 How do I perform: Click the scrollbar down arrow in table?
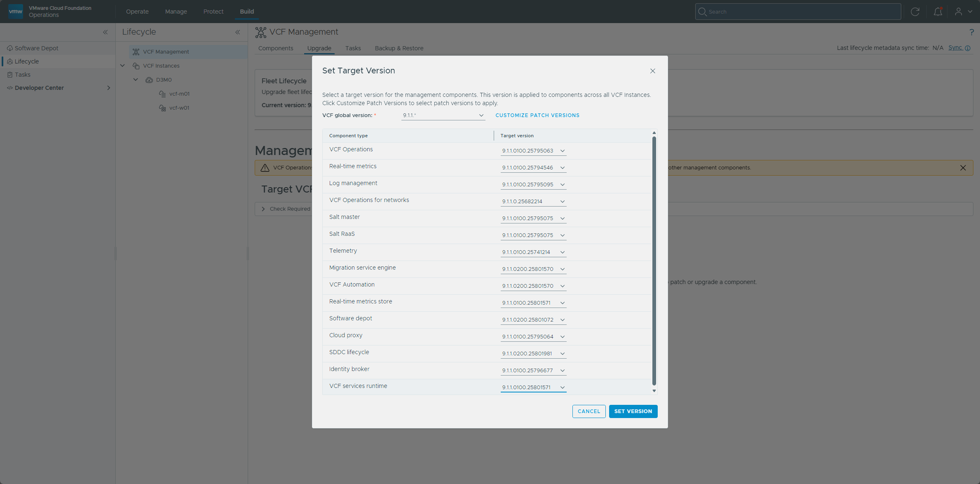click(654, 391)
